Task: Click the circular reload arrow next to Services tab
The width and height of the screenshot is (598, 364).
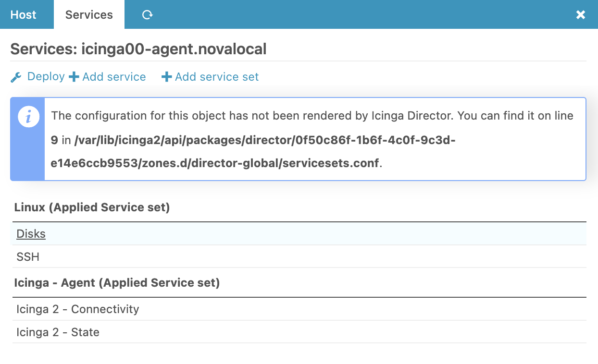Action: (x=147, y=14)
